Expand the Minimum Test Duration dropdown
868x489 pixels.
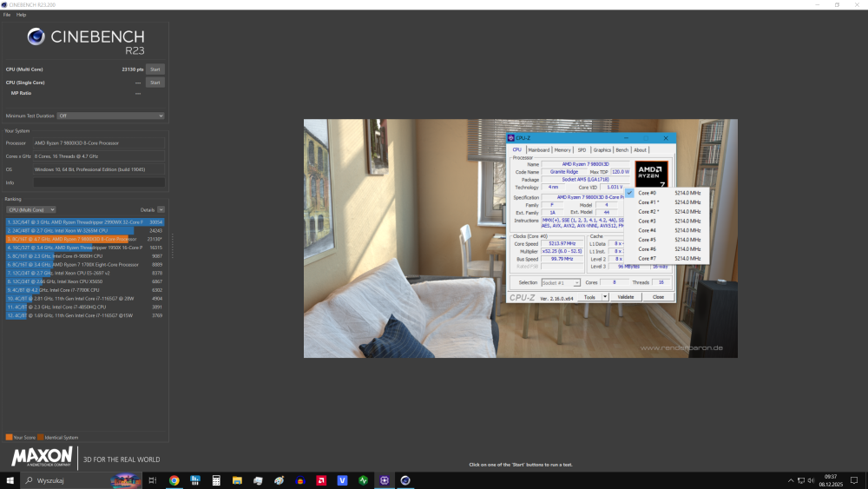coord(110,116)
